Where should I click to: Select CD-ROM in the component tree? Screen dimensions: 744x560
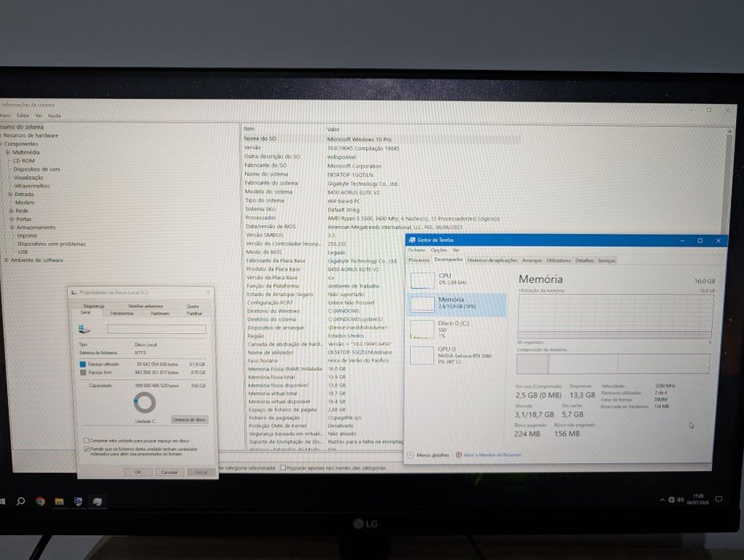[24, 161]
